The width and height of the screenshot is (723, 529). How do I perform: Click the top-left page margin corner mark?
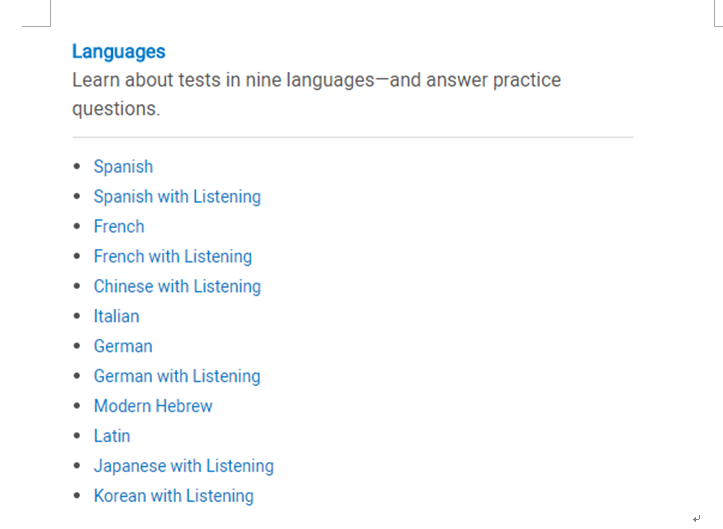[36, 14]
